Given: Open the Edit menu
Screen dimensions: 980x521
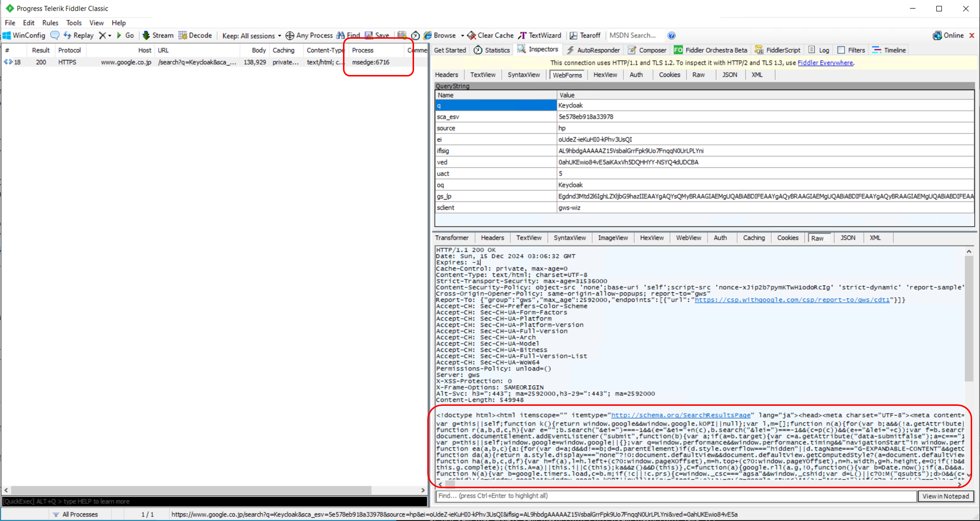Looking at the screenshot, I should click(28, 23).
